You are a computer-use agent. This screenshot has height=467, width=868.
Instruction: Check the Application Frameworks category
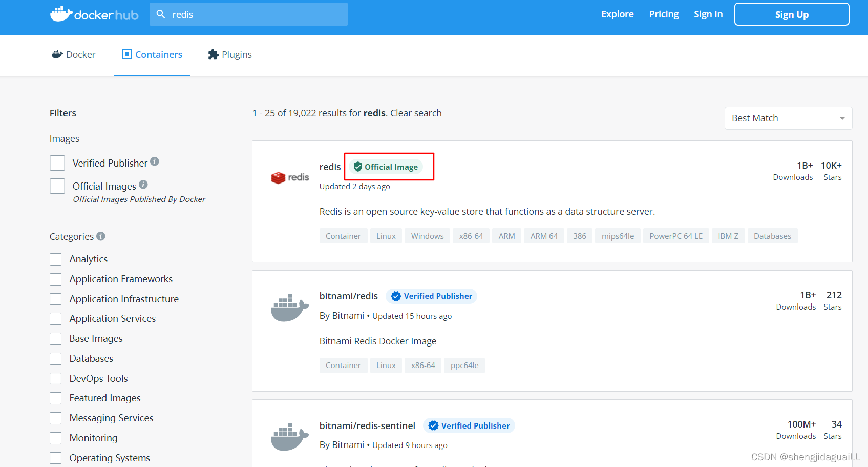[56, 279]
